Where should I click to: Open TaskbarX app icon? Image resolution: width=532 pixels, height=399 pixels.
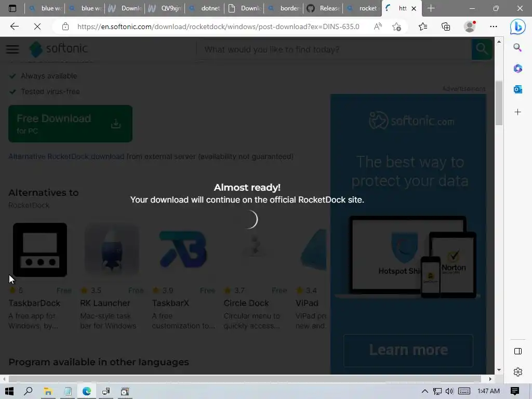183,250
